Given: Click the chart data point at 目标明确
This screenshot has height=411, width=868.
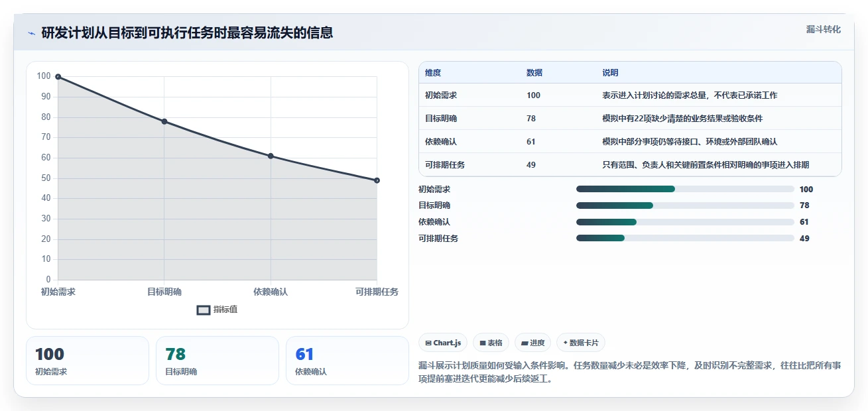Looking at the screenshot, I should pyautogui.click(x=164, y=121).
